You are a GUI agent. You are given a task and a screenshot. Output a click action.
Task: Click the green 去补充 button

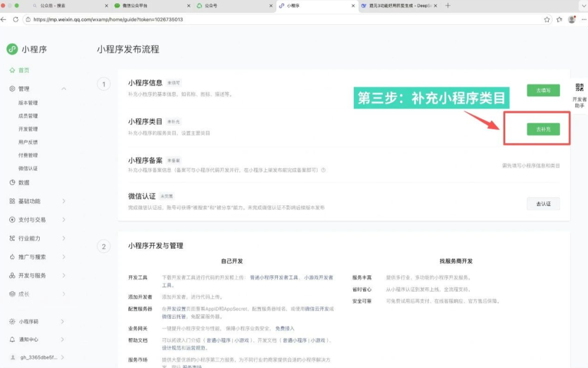coord(543,130)
